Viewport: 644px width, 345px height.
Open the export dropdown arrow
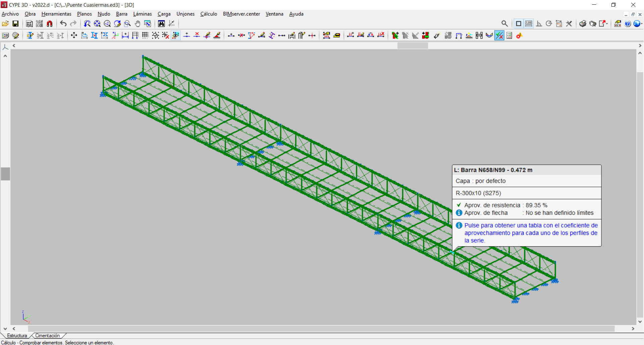(x=607, y=23)
